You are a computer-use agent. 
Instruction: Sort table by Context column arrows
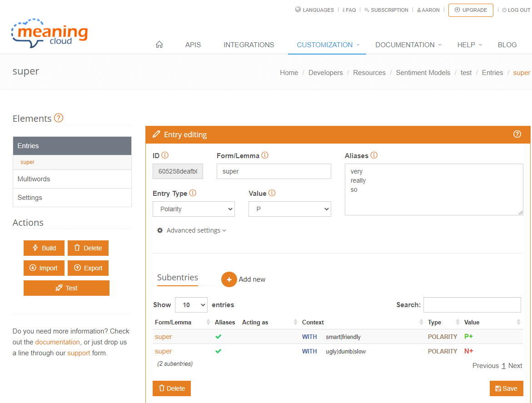click(x=421, y=322)
